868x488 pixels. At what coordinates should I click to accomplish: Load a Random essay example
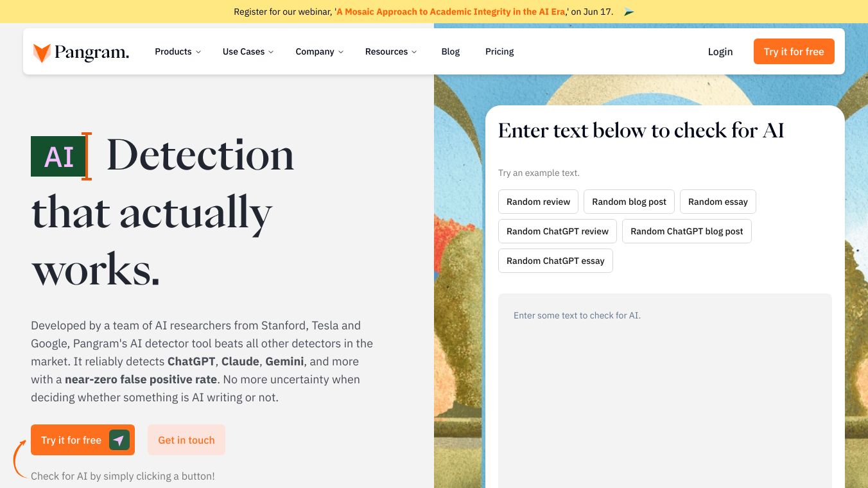tap(718, 202)
